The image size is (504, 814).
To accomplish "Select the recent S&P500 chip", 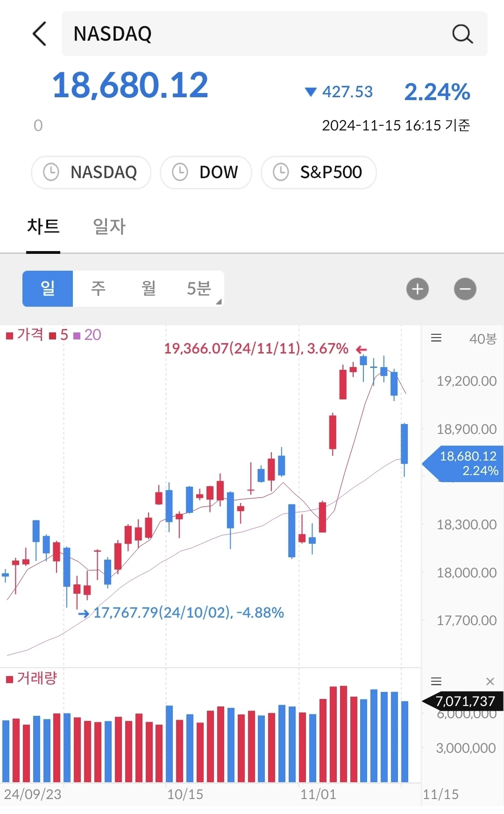I will pos(319,172).
